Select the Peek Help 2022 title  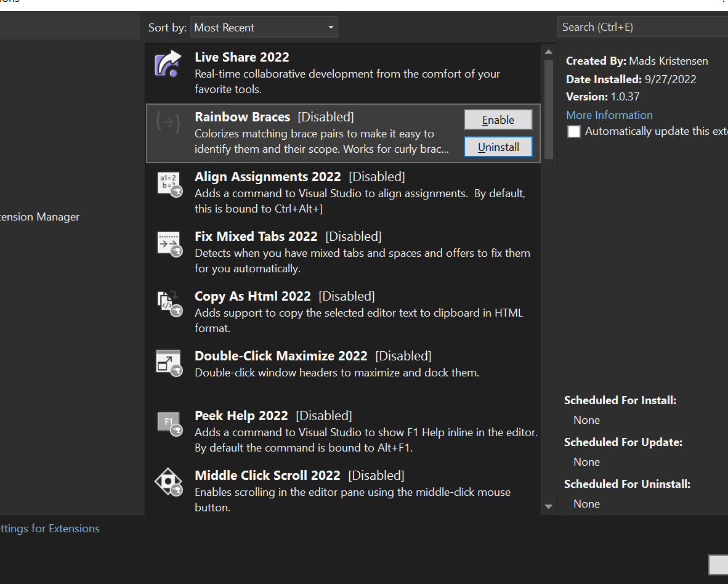coord(241,416)
